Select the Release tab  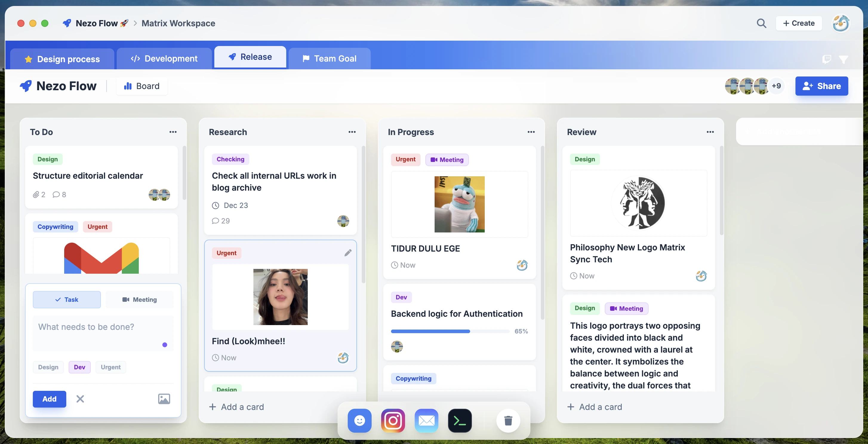click(250, 57)
